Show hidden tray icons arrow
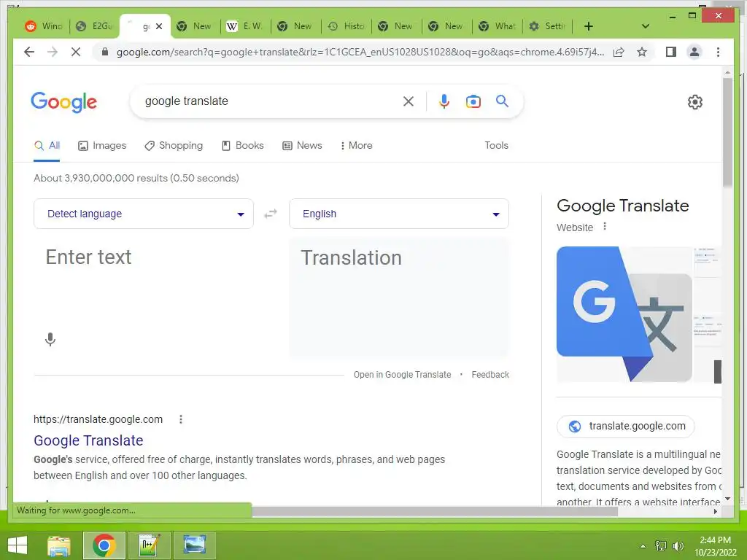This screenshot has width=747, height=560. 643,546
